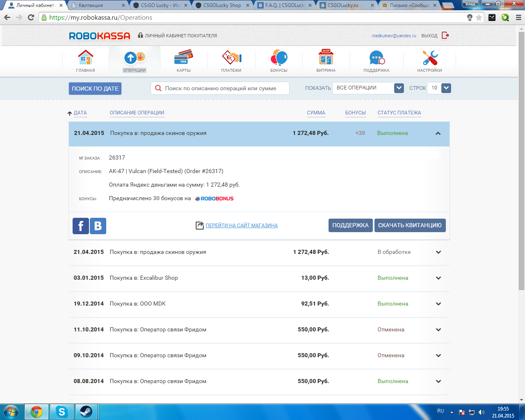Share the operation on VK

[98, 226]
